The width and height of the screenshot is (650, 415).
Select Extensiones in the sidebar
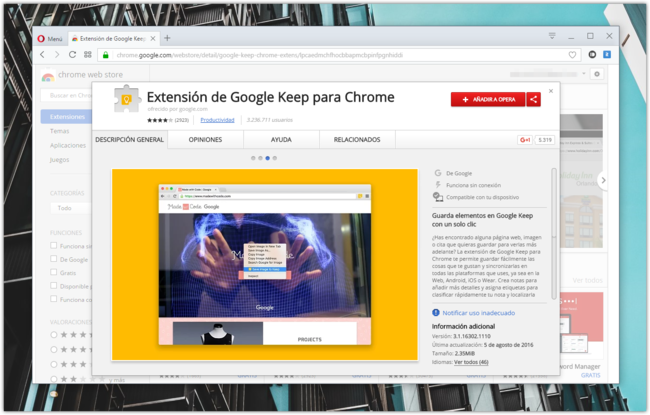tap(66, 117)
